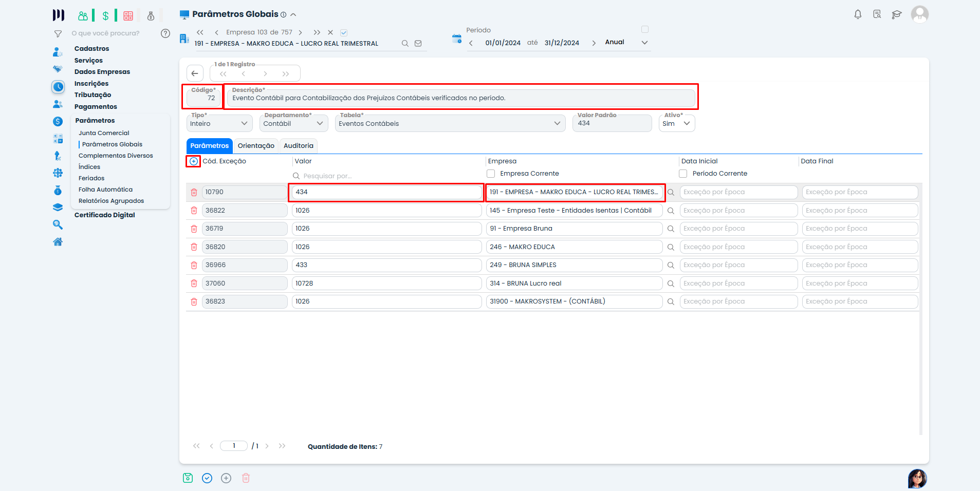Open Junta Comercial in Parâmetros menu
Image resolution: width=980 pixels, height=491 pixels.
[x=104, y=133]
